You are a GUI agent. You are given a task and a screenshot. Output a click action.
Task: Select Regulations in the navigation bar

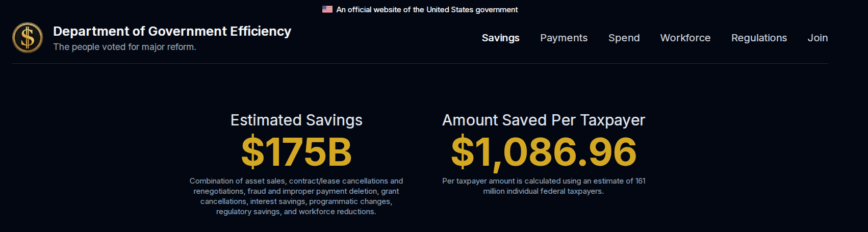(x=759, y=38)
